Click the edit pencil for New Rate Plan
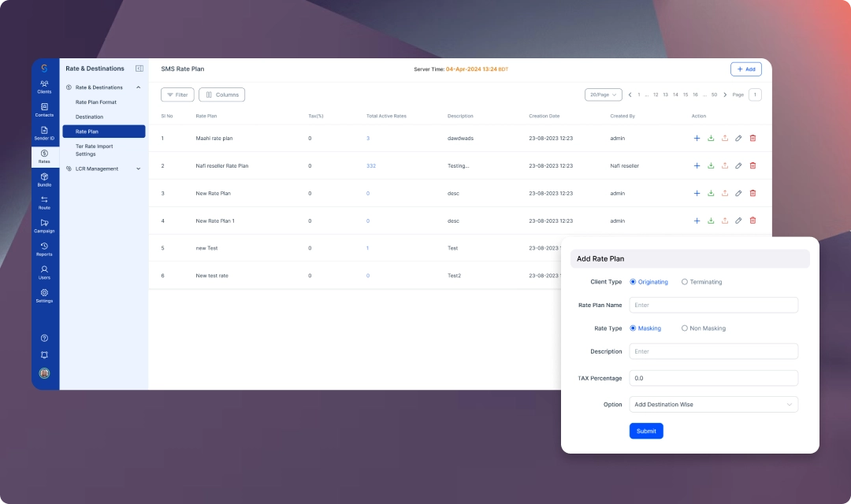This screenshot has width=851, height=504. coord(738,193)
